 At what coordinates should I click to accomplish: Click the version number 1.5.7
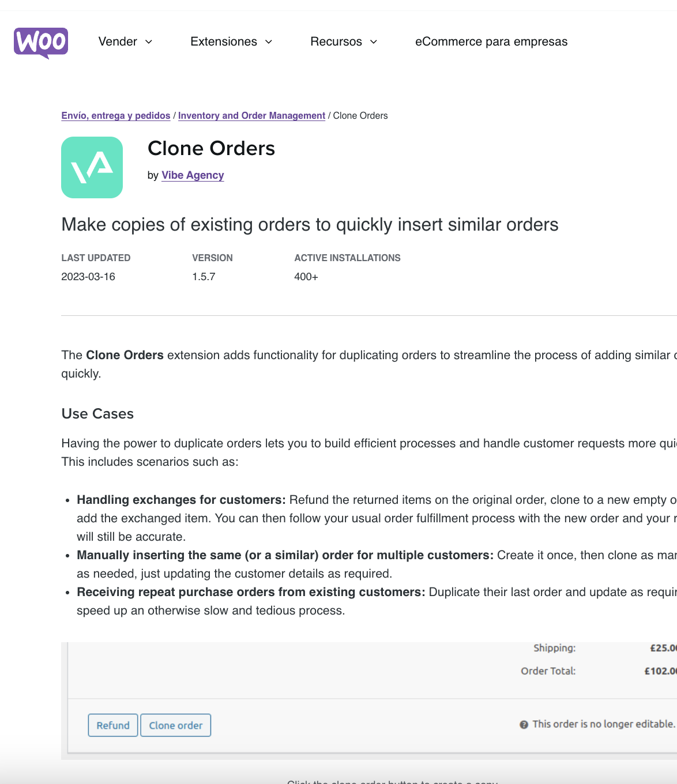click(202, 277)
